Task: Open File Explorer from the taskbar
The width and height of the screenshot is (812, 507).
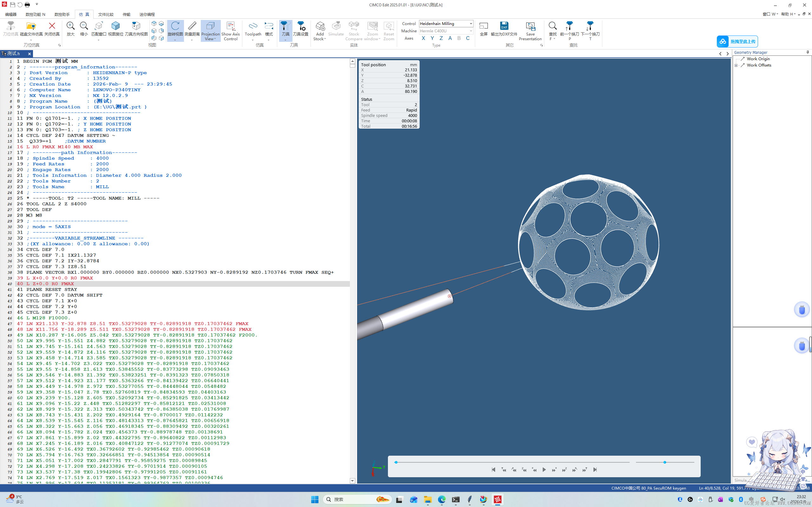Action: (428, 500)
